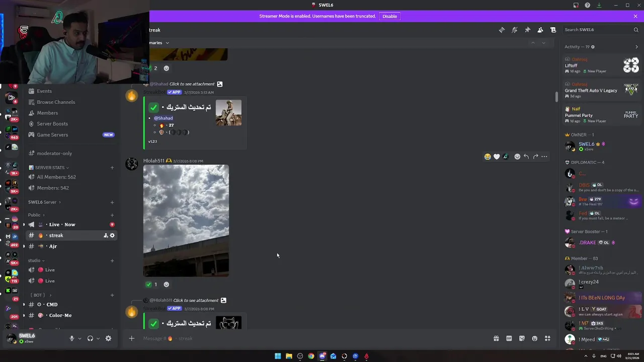Viewport: 644px width, 362px height.
Task: View the cloud sky image by Hlolah511
Action: 186,221
